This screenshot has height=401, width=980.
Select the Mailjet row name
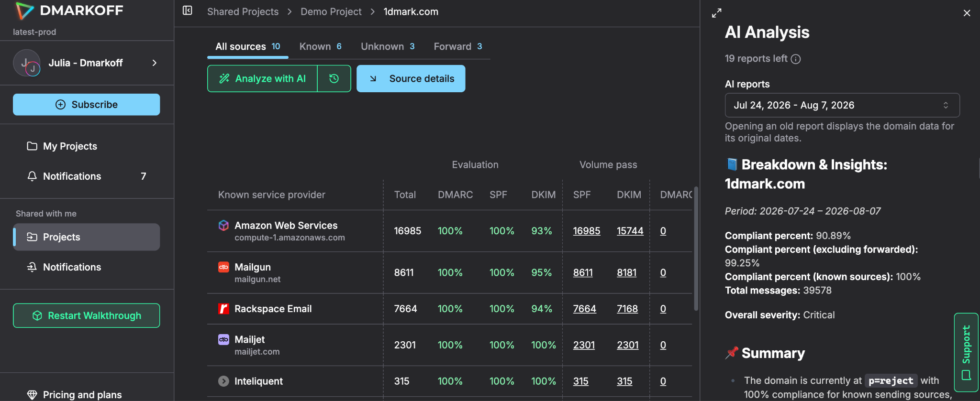point(250,339)
